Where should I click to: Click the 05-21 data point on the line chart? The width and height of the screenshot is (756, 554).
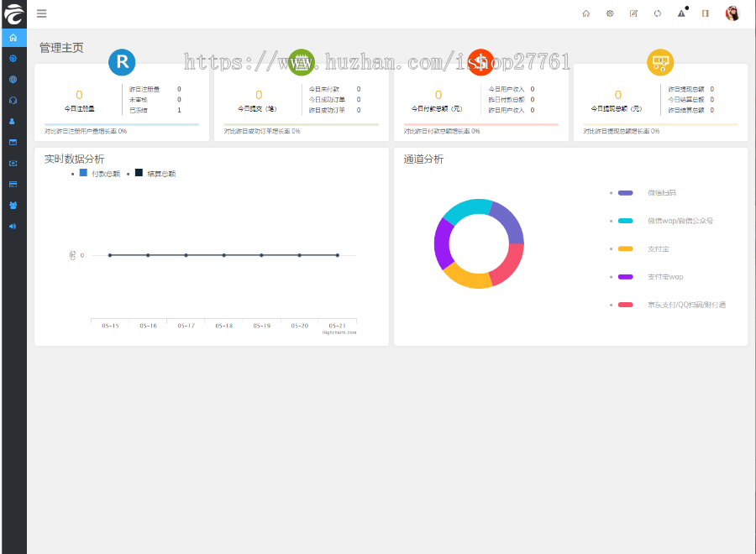[x=338, y=255]
